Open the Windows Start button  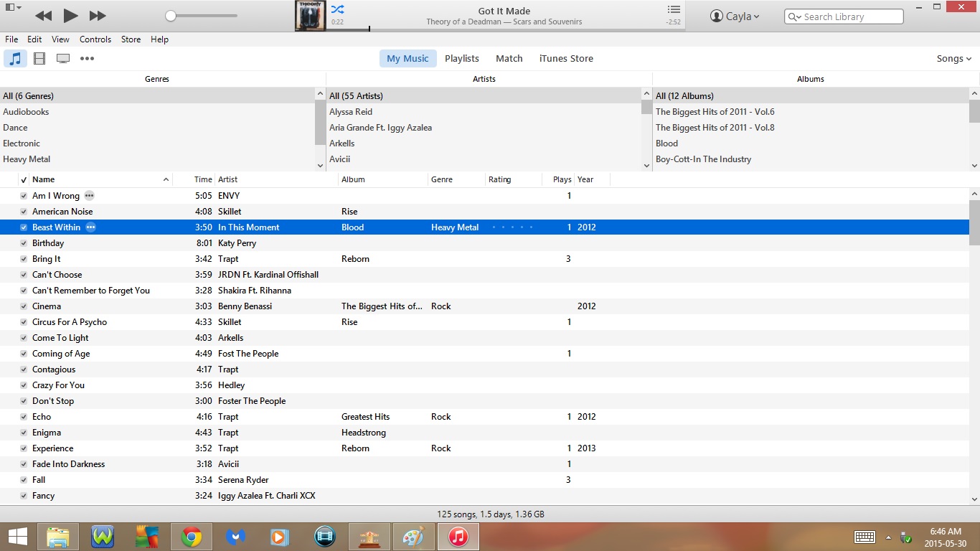click(17, 537)
